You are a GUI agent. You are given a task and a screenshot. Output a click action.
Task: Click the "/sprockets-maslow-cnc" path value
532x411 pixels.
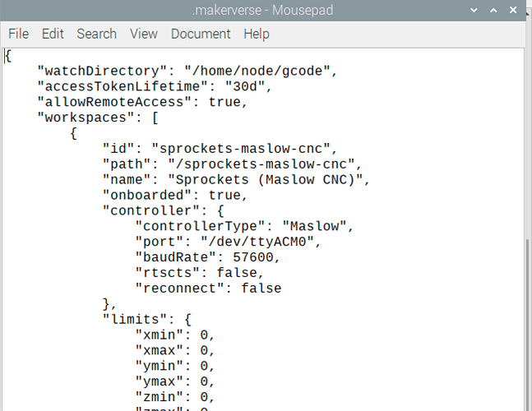[x=261, y=164]
